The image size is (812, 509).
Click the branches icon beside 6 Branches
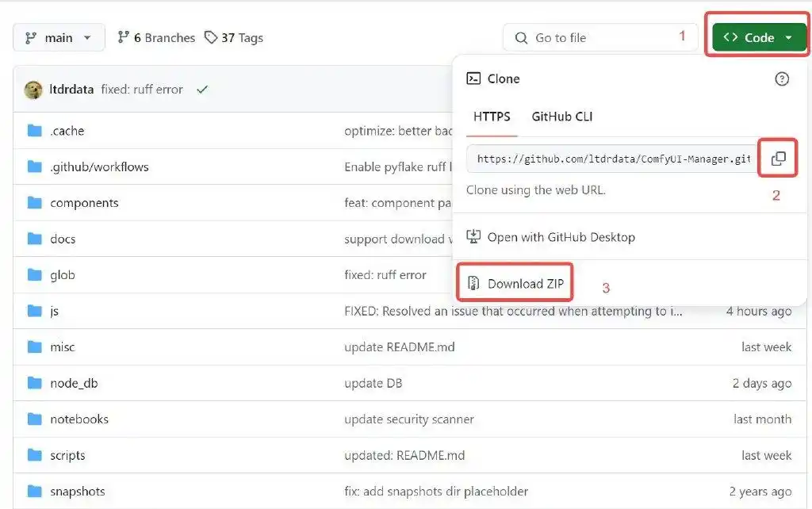coord(123,37)
